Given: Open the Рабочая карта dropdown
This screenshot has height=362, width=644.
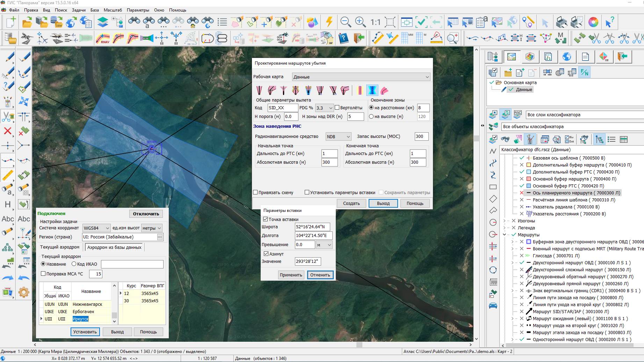Looking at the screenshot, I should coord(361,77).
